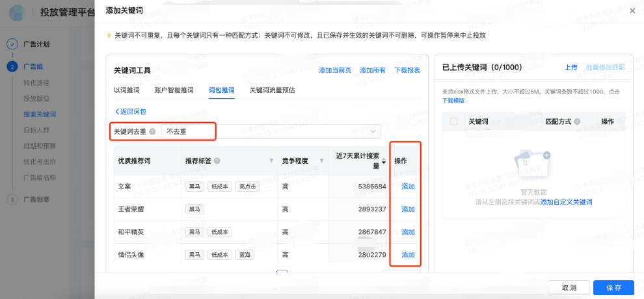Switch to 账户智能推词 tab
The width and height of the screenshot is (644, 299).
[x=174, y=90]
